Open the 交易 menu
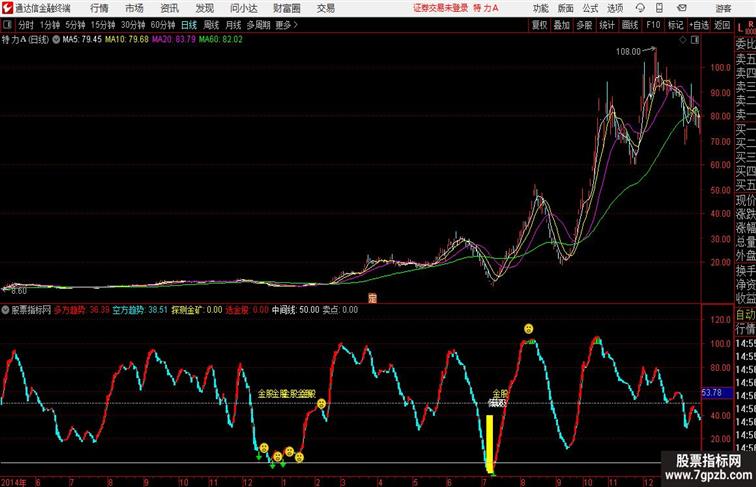This screenshot has height=487, width=756. (325, 8)
